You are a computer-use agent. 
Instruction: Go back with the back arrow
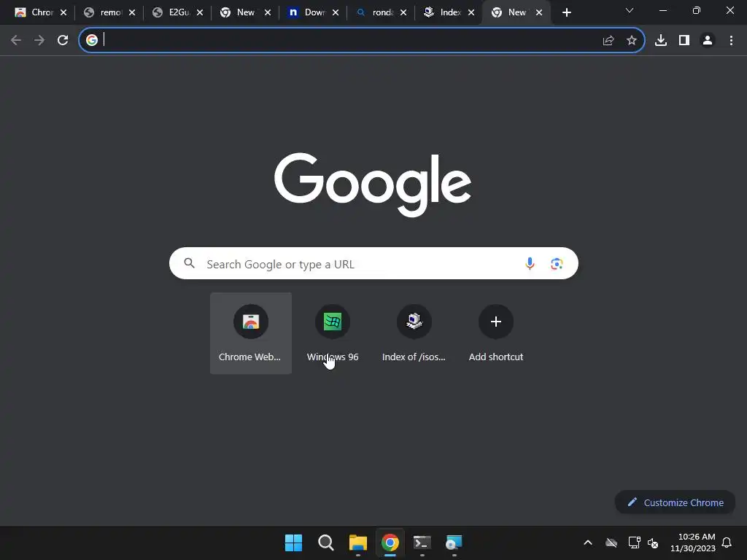[16, 41]
